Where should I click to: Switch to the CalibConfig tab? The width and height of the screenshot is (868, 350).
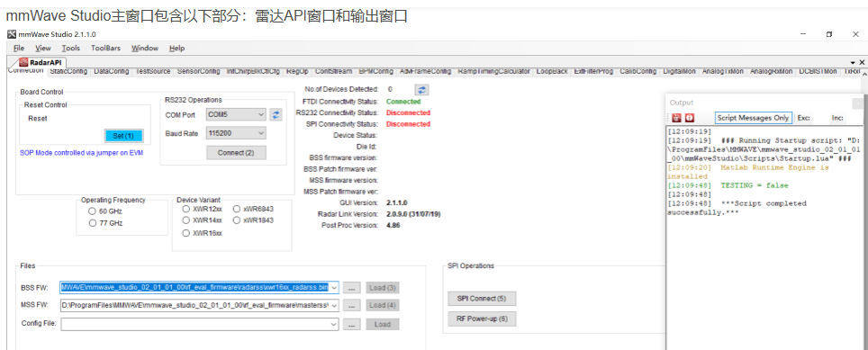[x=637, y=71]
